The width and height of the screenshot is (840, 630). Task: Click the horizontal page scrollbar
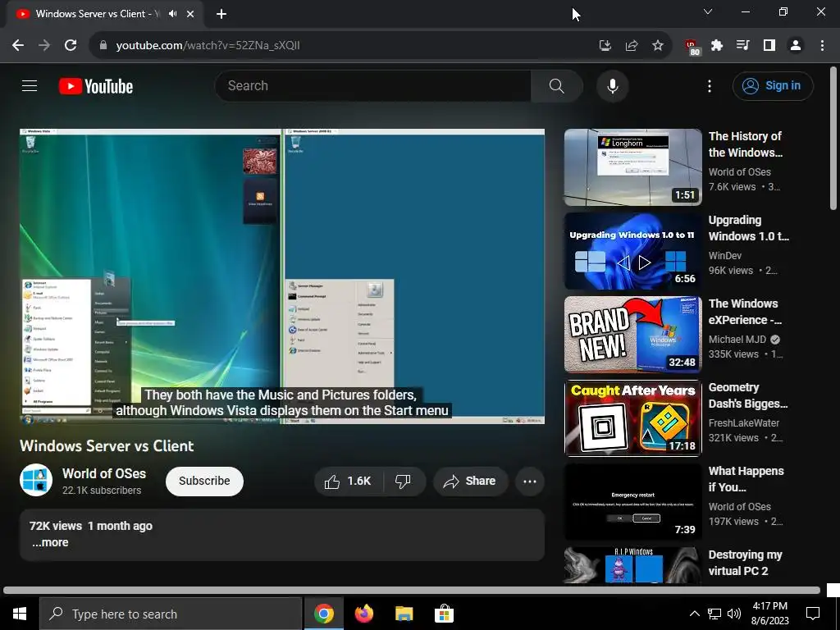(412, 591)
